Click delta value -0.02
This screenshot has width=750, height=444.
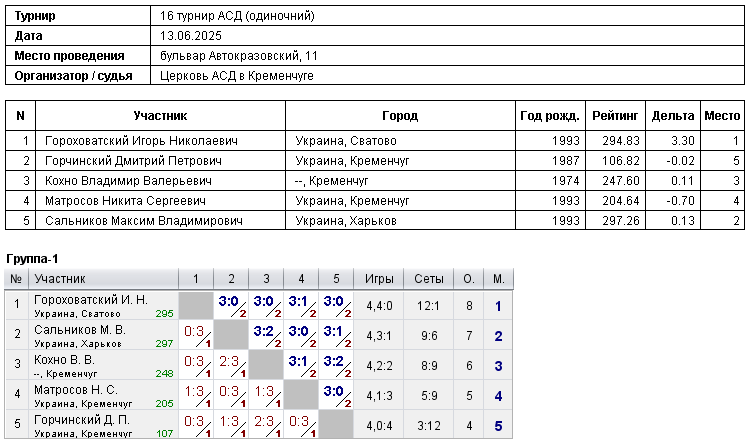681,161
